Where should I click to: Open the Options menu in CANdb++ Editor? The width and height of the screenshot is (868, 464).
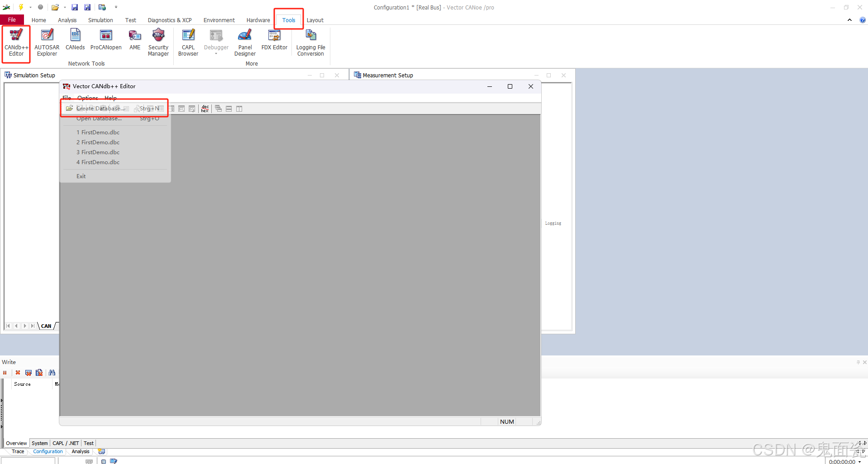pyautogui.click(x=87, y=98)
